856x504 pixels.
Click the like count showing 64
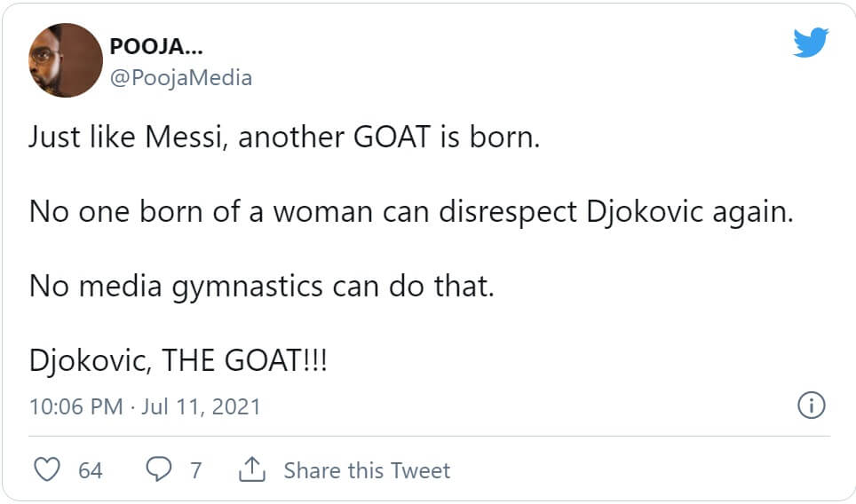coord(91,470)
